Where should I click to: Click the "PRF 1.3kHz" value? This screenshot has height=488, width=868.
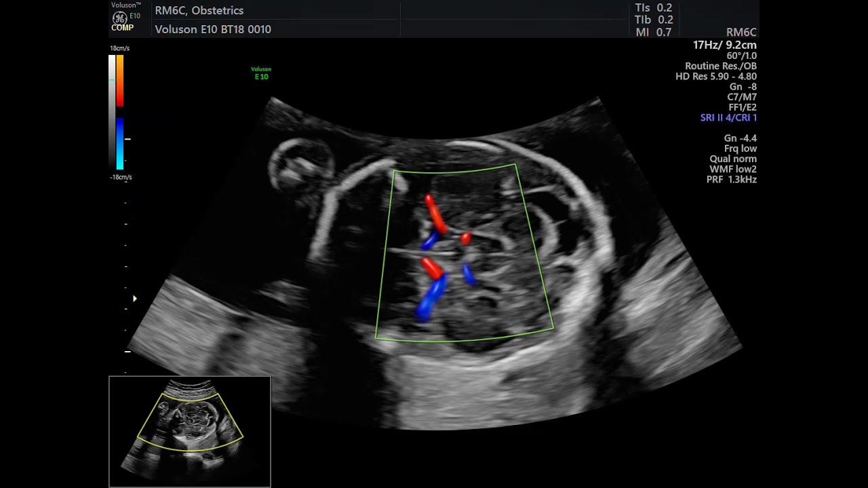pos(732,180)
